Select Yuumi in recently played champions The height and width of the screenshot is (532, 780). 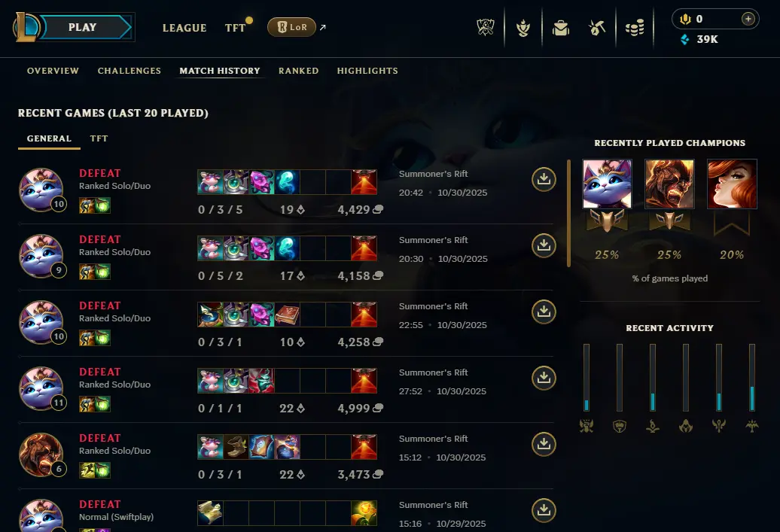tap(607, 184)
